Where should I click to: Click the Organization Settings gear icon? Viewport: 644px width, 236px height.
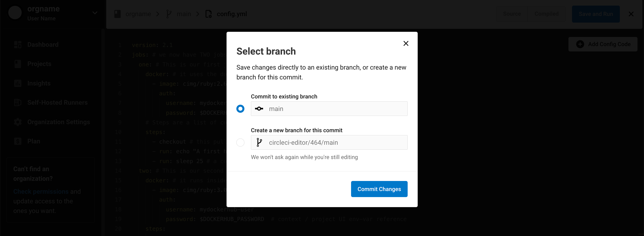click(x=18, y=122)
